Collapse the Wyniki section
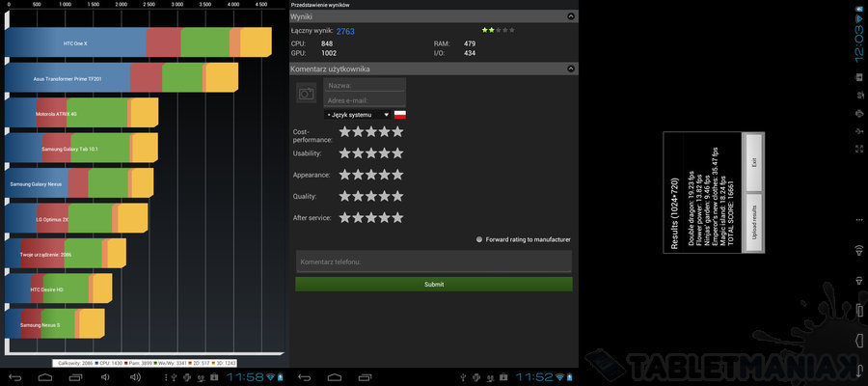This screenshot has width=868, height=386. pos(571,16)
